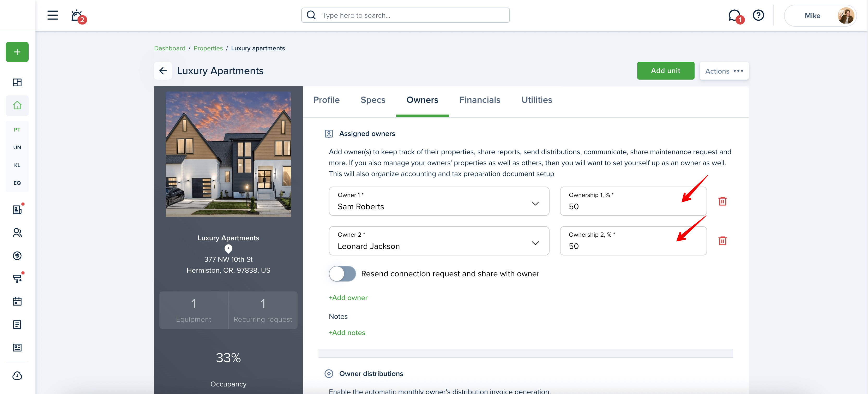The image size is (868, 394).
Task: Open the reports news icon
Action: tap(17, 348)
